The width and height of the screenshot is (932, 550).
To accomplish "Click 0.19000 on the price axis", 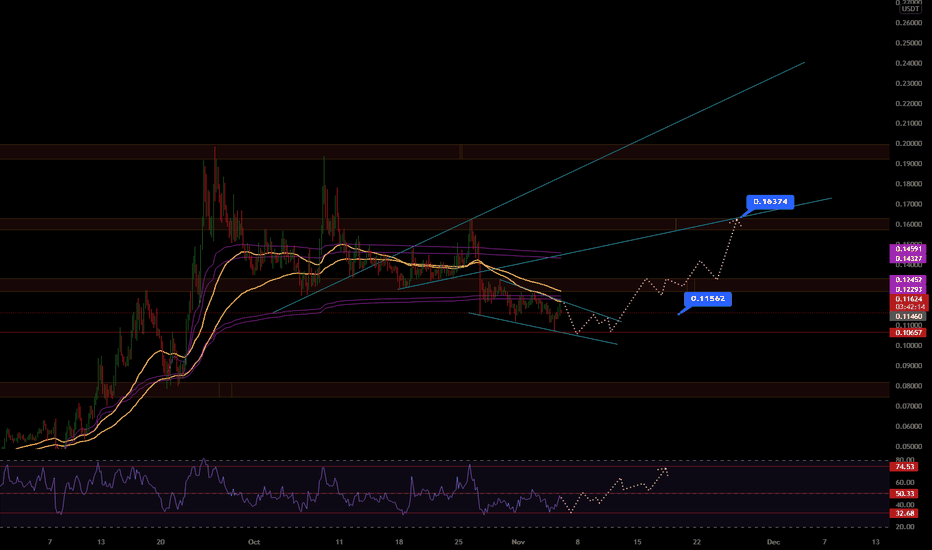I will (x=909, y=164).
